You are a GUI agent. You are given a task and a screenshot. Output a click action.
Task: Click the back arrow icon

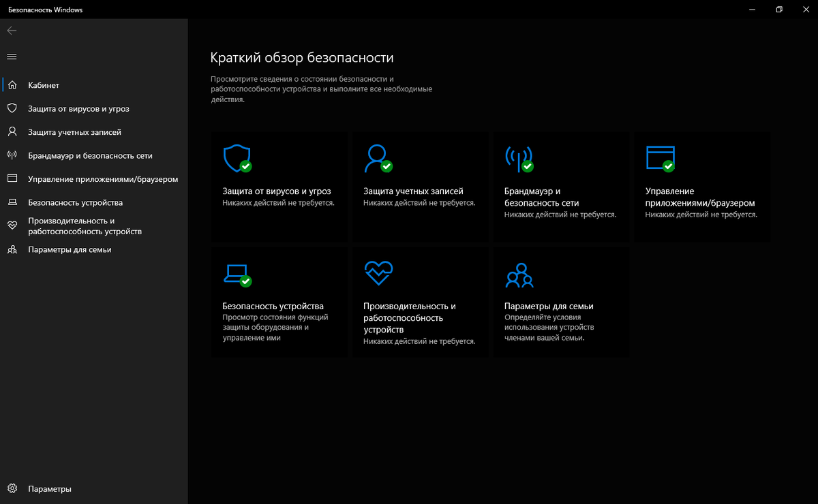pyautogui.click(x=12, y=31)
